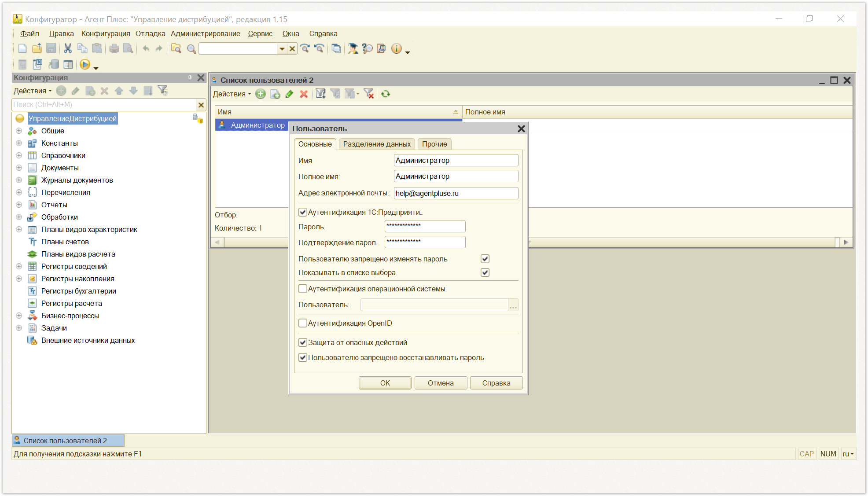This screenshot has width=868, height=496.
Task: Click the Start debugging play icon
Action: tap(85, 65)
